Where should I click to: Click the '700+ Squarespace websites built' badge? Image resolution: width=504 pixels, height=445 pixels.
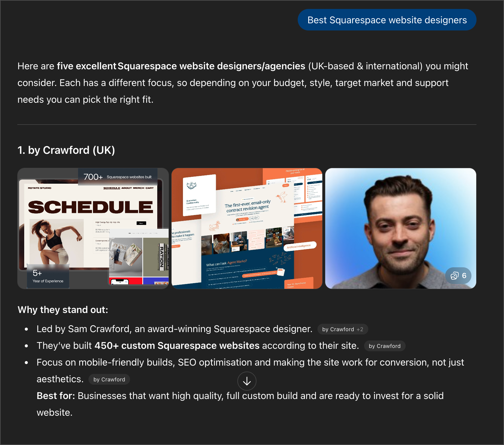click(x=117, y=177)
